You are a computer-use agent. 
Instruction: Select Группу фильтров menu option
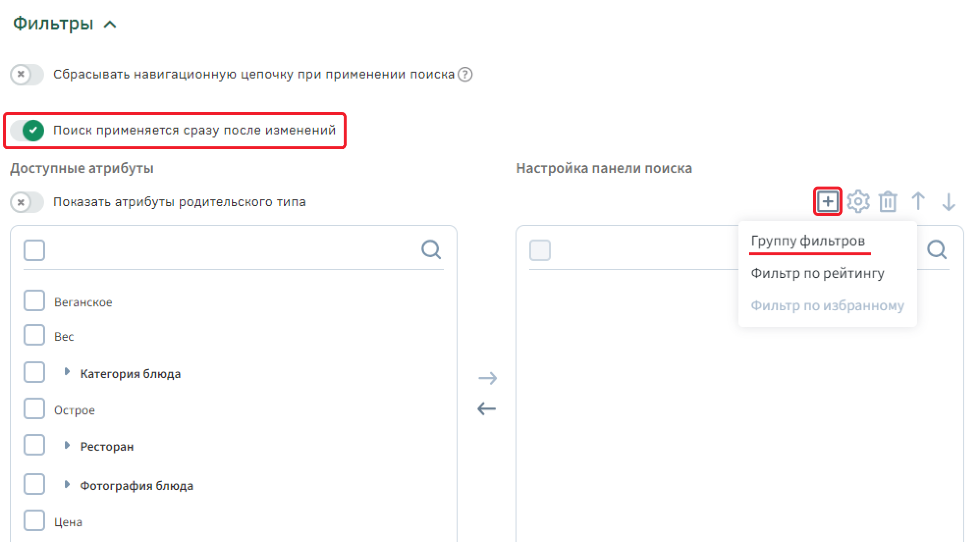(808, 241)
